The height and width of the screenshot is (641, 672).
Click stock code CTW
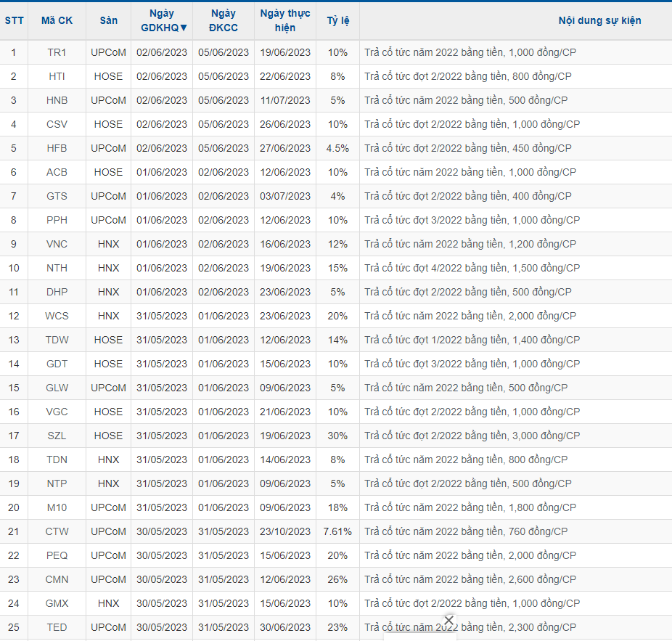click(x=57, y=531)
